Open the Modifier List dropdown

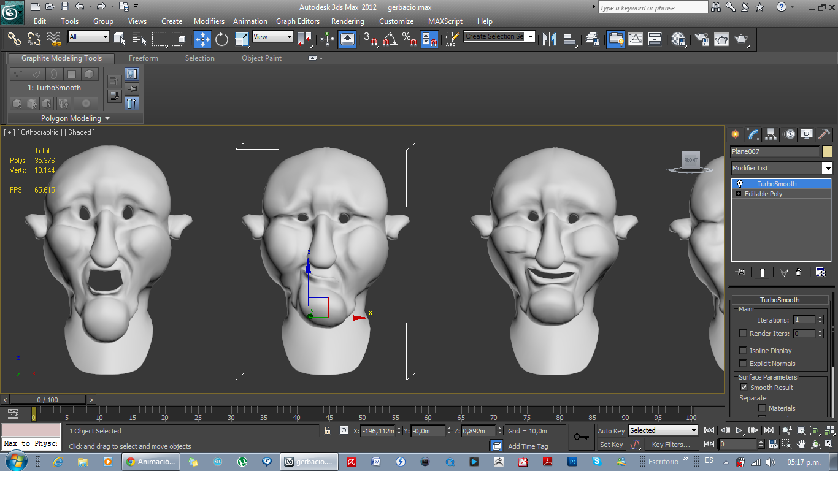[827, 168]
